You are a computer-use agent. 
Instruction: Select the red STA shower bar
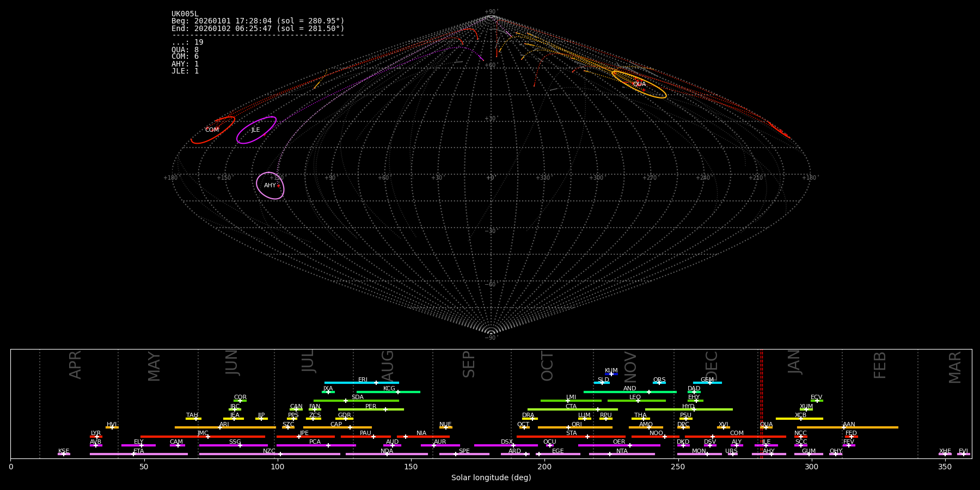(571, 437)
